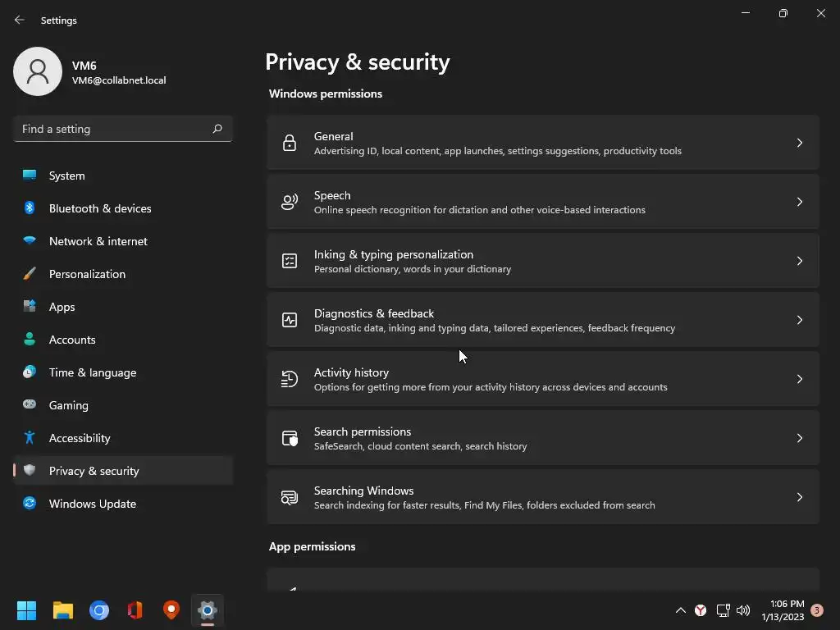Expand Speech settings with the chevron arrow
840x630 pixels.
pyautogui.click(x=800, y=202)
